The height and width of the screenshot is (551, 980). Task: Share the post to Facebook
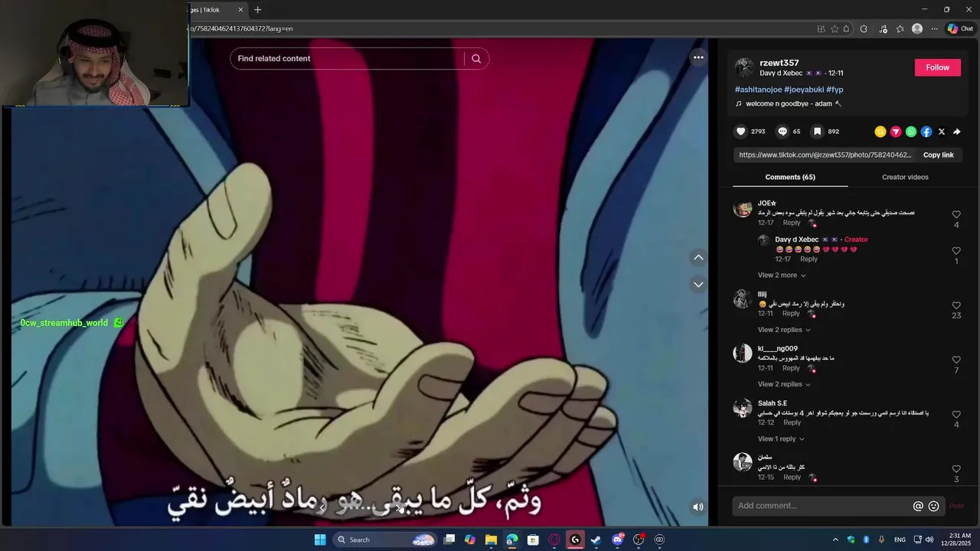(x=926, y=132)
